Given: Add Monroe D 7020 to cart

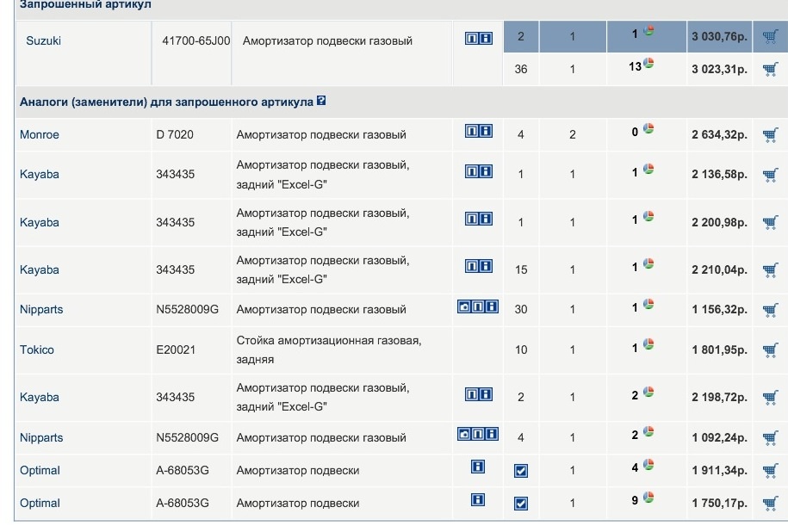Looking at the screenshot, I should tap(770, 134).
